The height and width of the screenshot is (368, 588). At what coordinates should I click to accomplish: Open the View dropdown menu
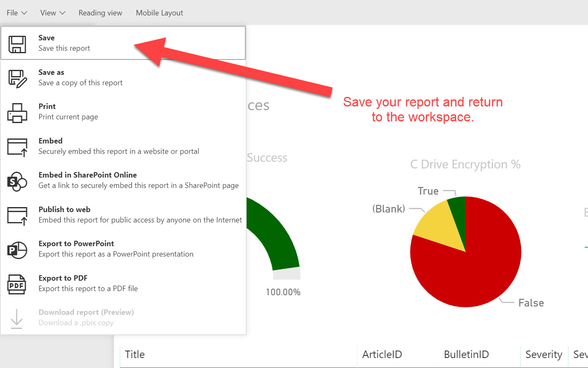click(52, 12)
